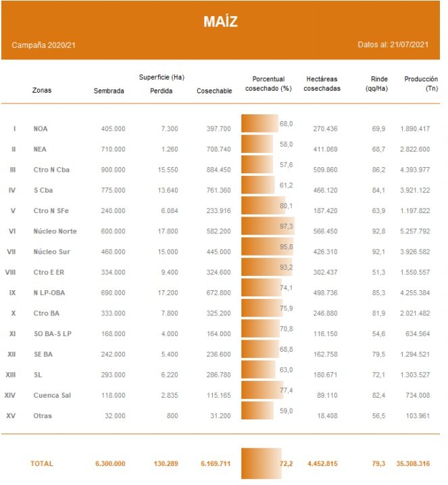Click the Cuenca Sal zone name

(x=51, y=395)
